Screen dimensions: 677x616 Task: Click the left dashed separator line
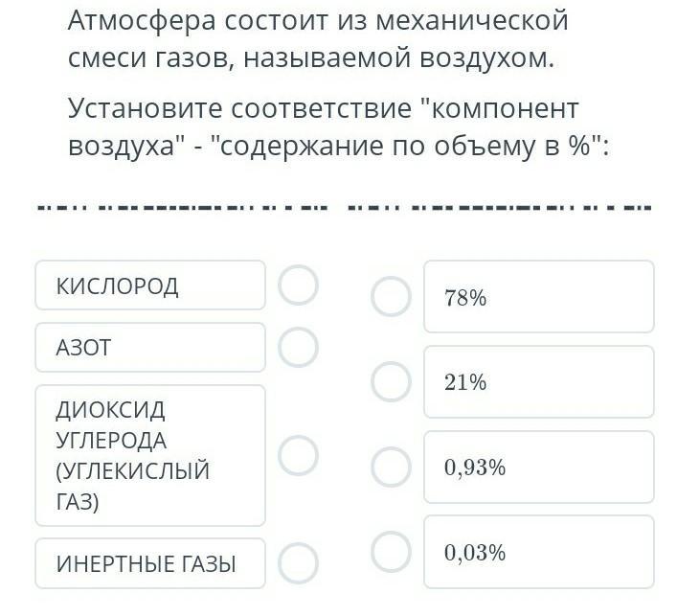click(183, 208)
